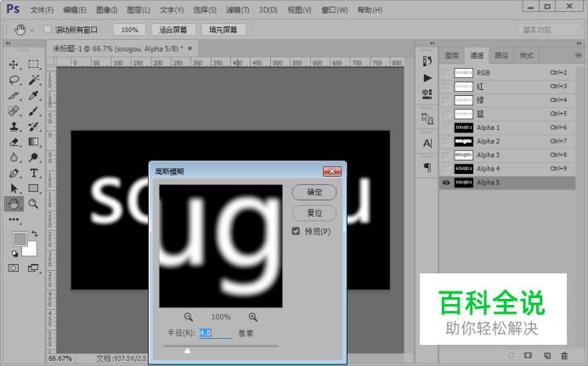
Task: Open the extra tools ellipsis button
Action: coord(14,220)
